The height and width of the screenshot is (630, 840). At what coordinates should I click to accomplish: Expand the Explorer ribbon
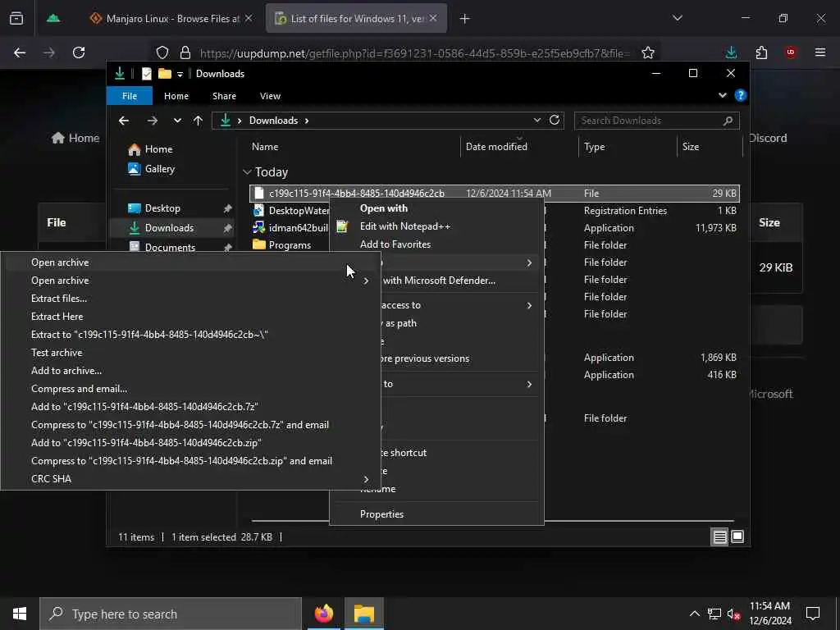point(722,95)
